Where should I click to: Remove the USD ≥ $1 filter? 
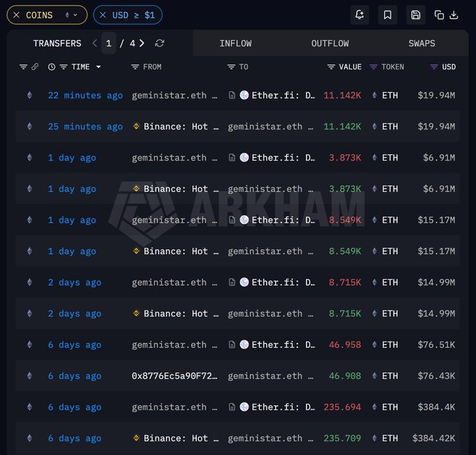[103, 15]
